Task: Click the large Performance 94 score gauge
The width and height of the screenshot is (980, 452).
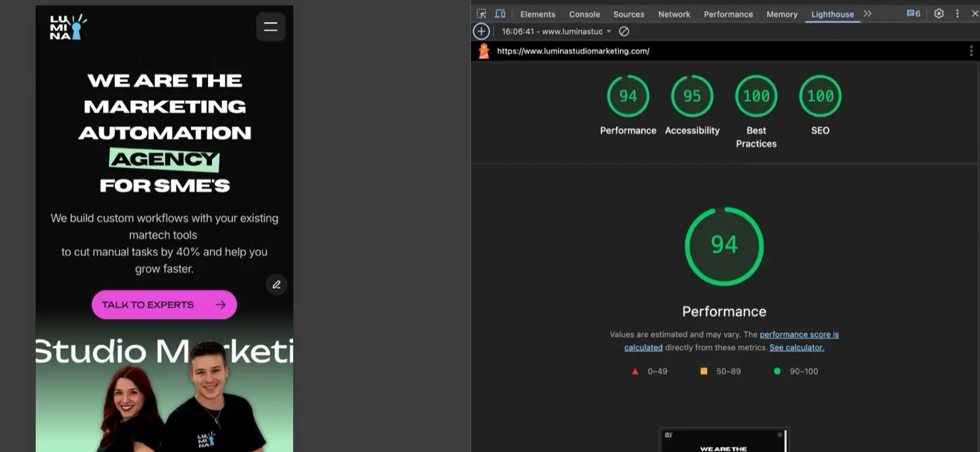Action: click(724, 246)
